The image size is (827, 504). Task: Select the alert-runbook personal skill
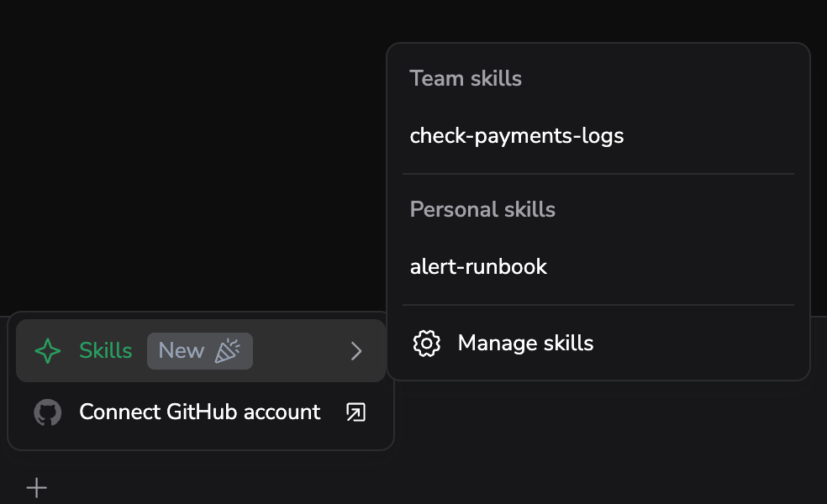tap(598, 267)
